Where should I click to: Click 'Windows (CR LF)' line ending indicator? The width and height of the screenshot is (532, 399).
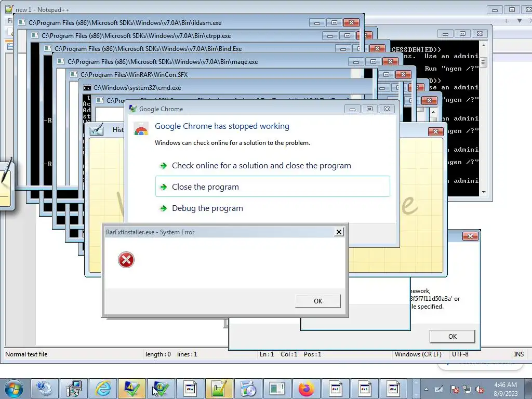418,354
